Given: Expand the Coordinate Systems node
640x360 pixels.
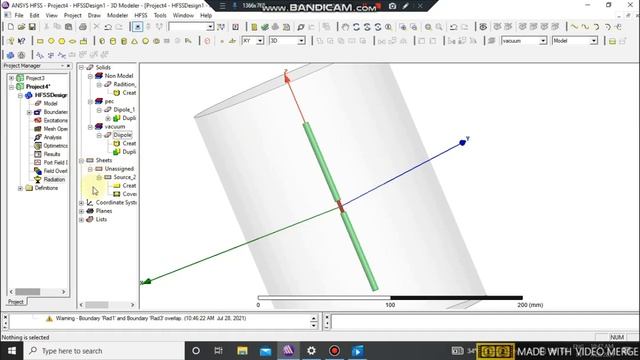Looking at the screenshot, I should (81, 202).
